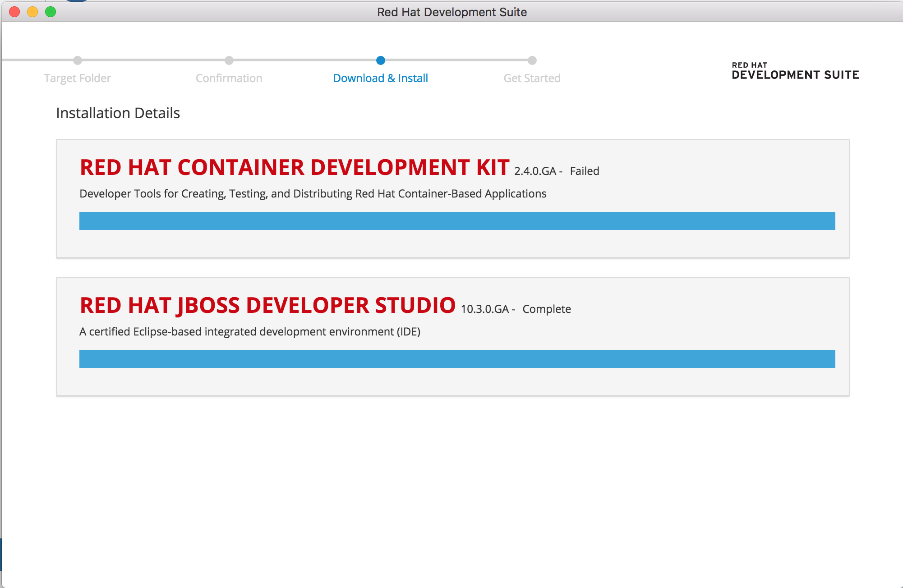Click the Installation Details heading

point(118,113)
